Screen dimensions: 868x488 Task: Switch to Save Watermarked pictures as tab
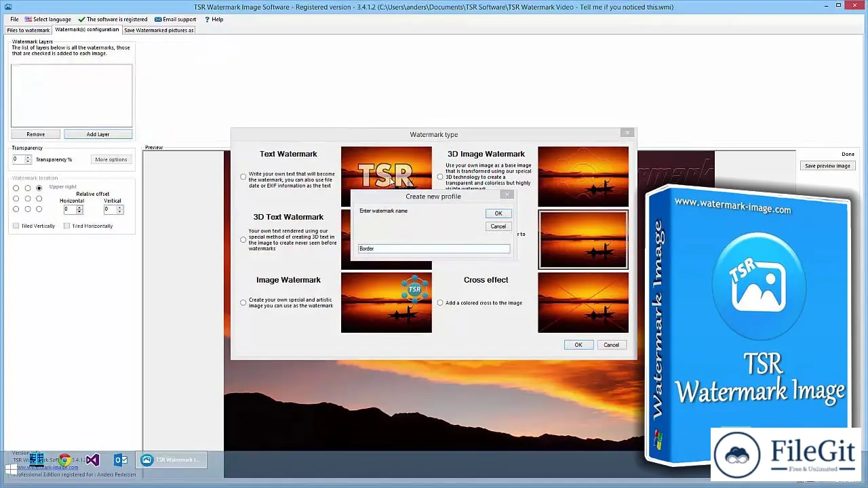[159, 30]
